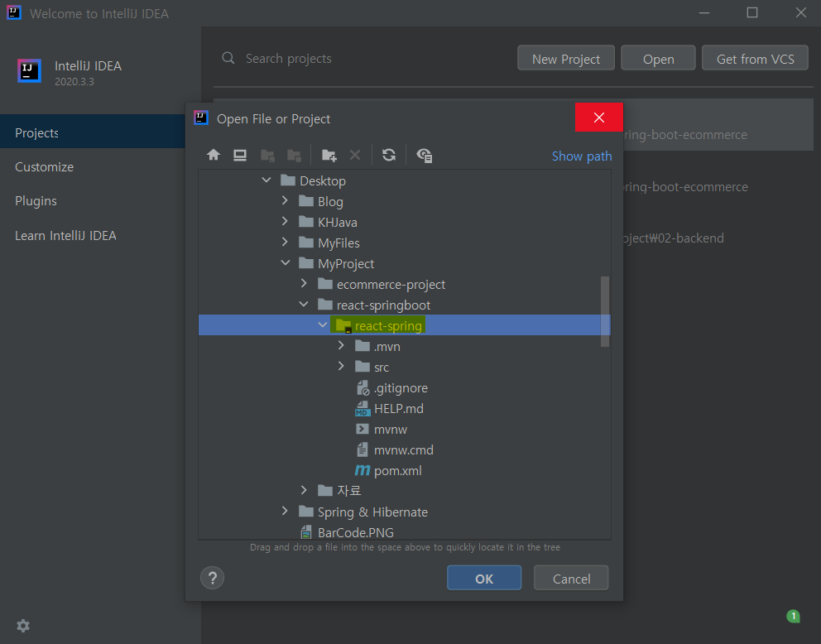Select the pom.xml Maven file

coord(388,471)
